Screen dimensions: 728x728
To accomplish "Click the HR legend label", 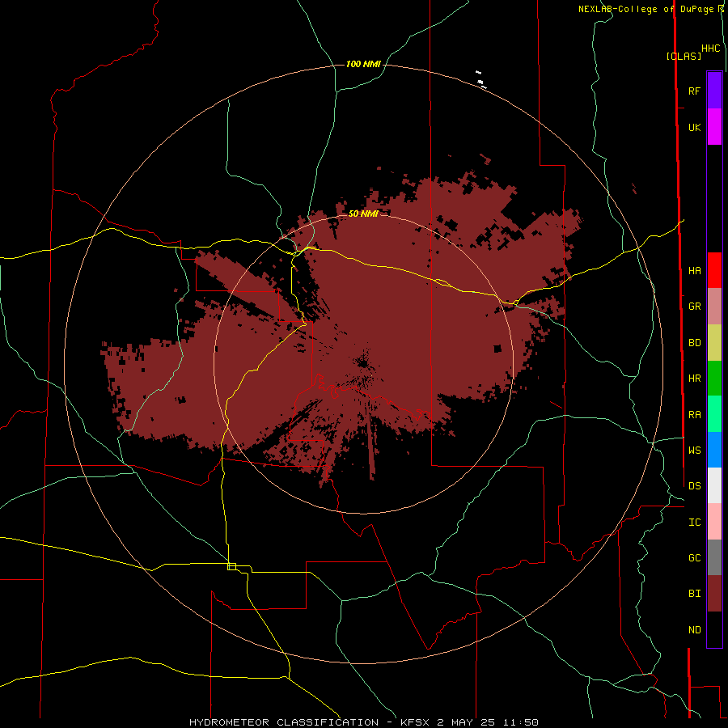I will pyautogui.click(x=694, y=379).
